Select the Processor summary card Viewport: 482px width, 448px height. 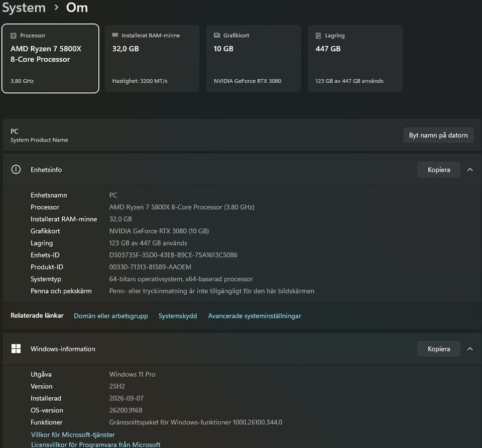[x=50, y=58]
